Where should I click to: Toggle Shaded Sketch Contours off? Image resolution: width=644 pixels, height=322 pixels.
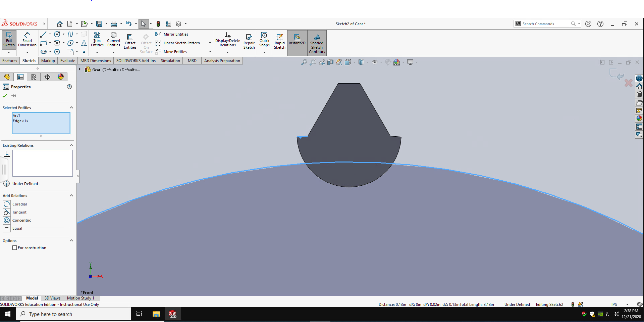[x=317, y=43]
